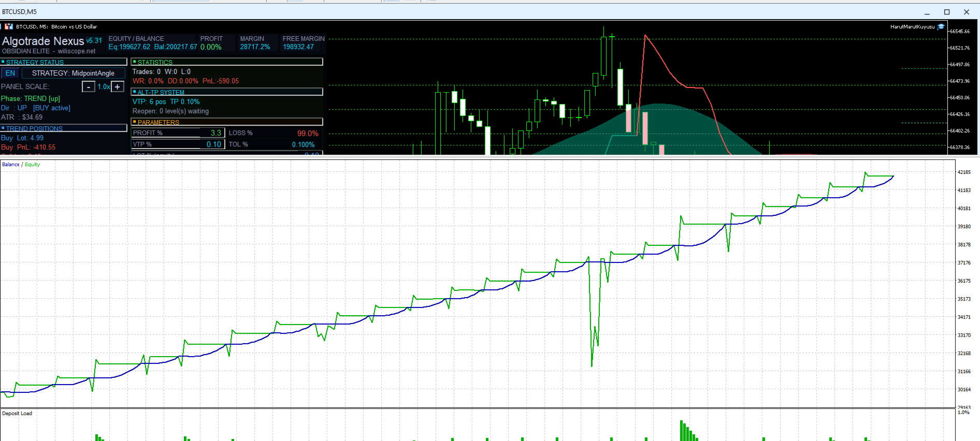Collapse the TREND POSITIONS section header

pyautogui.click(x=64, y=128)
